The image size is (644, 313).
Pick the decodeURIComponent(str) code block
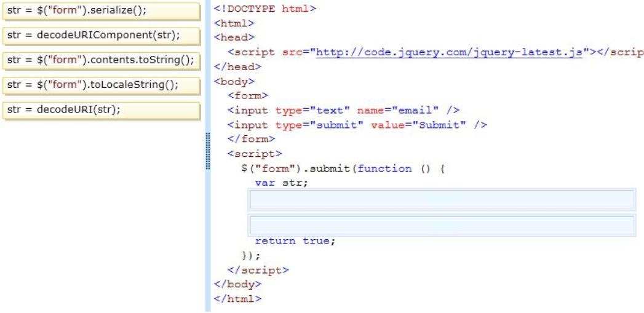coord(101,36)
